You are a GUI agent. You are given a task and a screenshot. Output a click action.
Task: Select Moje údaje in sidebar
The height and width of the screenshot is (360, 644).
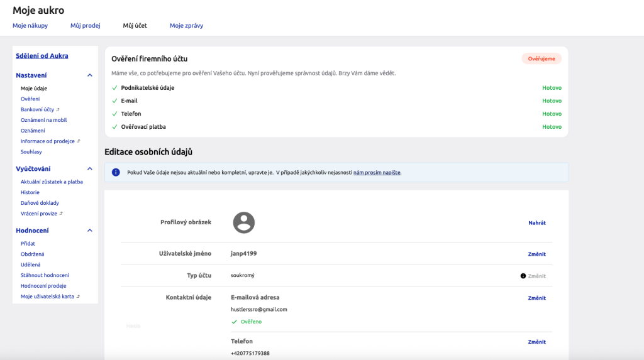pos(34,88)
